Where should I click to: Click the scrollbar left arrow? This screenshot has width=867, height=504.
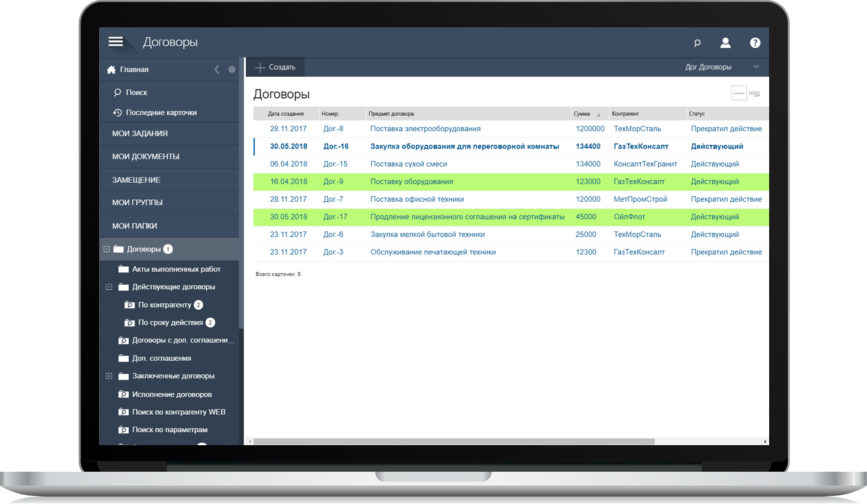(250, 441)
